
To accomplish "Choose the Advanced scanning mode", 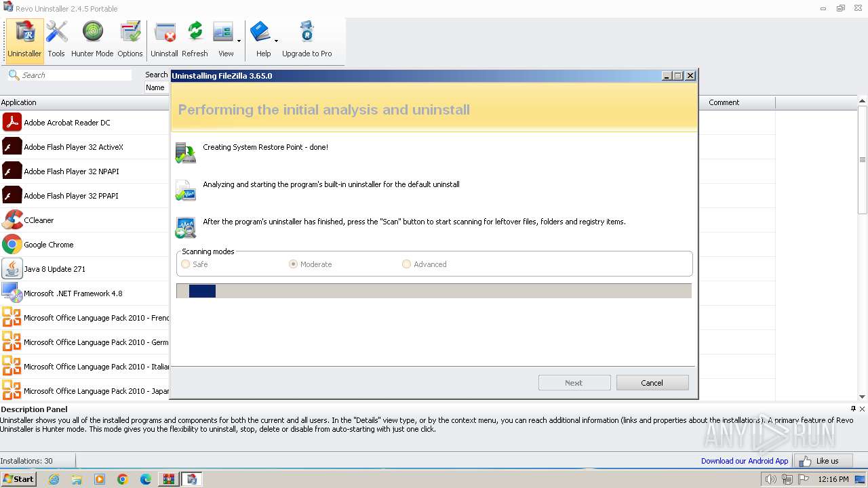I will coord(407,264).
